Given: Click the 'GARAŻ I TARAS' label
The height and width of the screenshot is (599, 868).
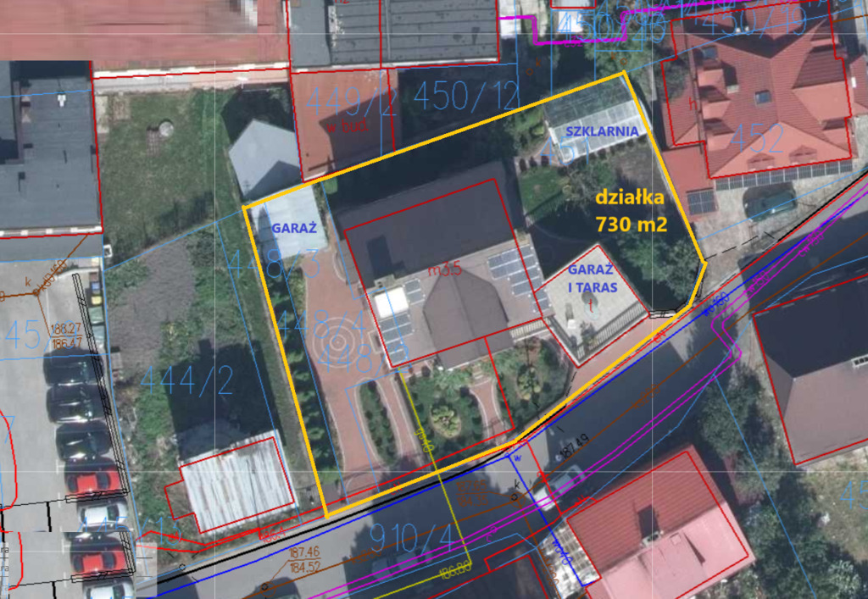Looking at the screenshot, I should pyautogui.click(x=591, y=277).
